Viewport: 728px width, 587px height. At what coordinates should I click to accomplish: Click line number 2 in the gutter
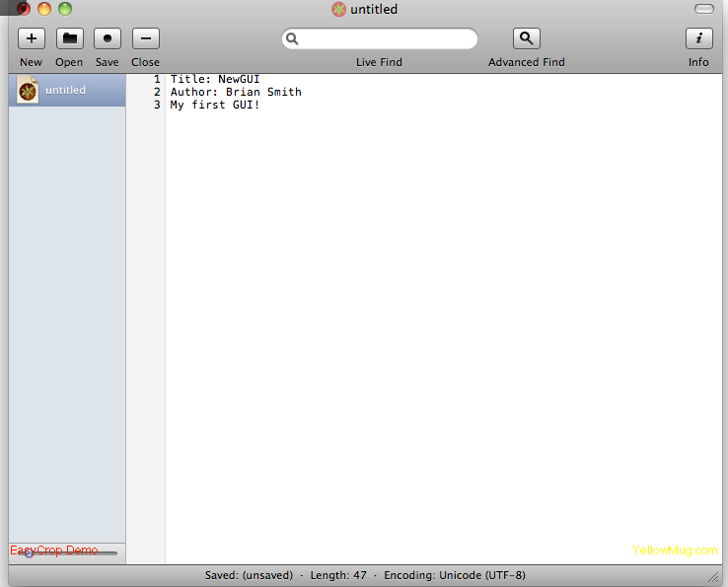156,92
